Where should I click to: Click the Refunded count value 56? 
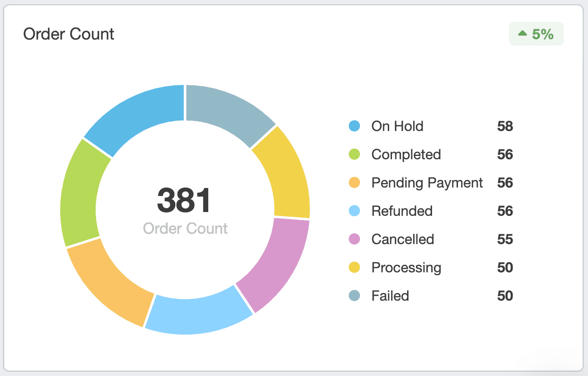pos(505,211)
